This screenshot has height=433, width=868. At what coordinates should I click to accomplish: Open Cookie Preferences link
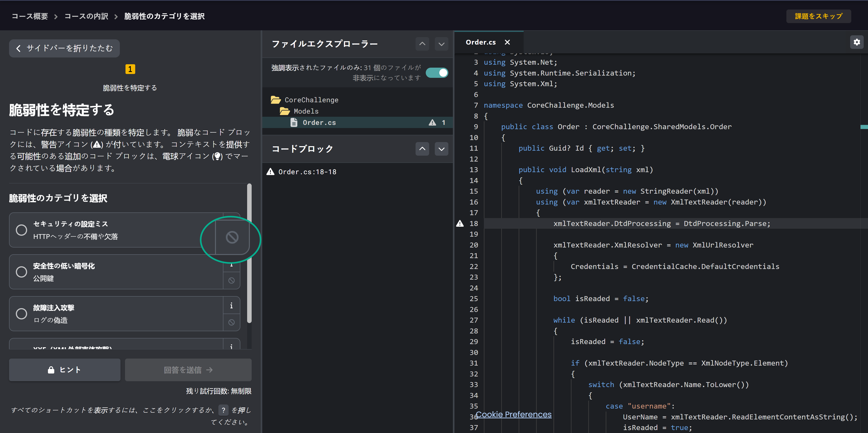[x=513, y=414]
